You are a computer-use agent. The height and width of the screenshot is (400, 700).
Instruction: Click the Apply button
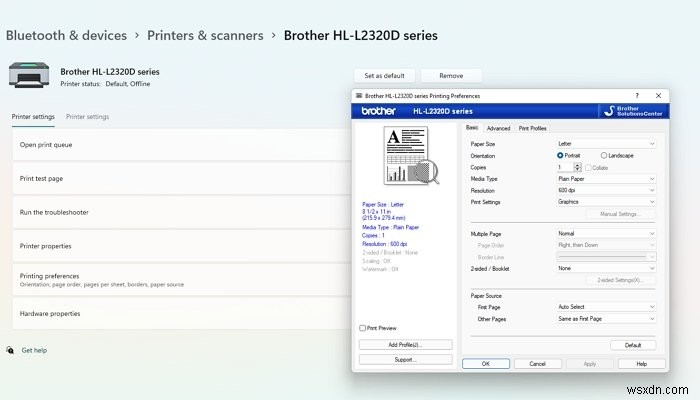tap(590, 364)
